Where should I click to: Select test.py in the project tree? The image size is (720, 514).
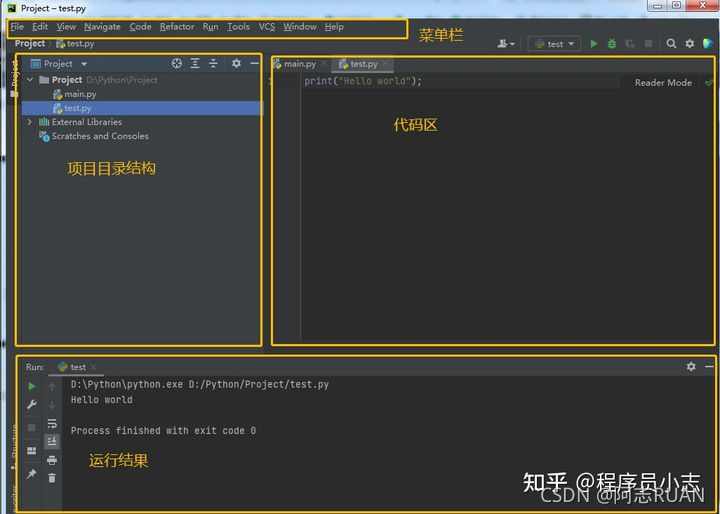pyautogui.click(x=143, y=108)
